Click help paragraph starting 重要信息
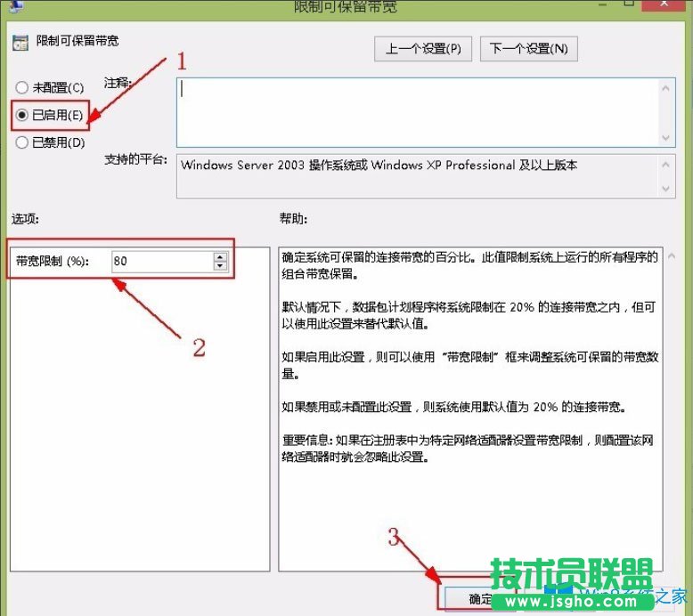The width and height of the screenshot is (693, 616). [x=468, y=448]
